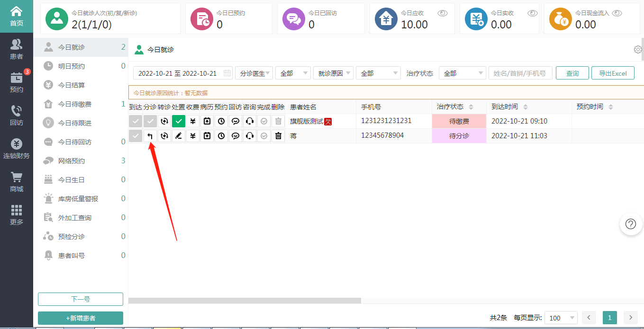This screenshot has height=329, width=644.
Task: Toggle visibility of 今日应收 amount
Action: pos(443,13)
